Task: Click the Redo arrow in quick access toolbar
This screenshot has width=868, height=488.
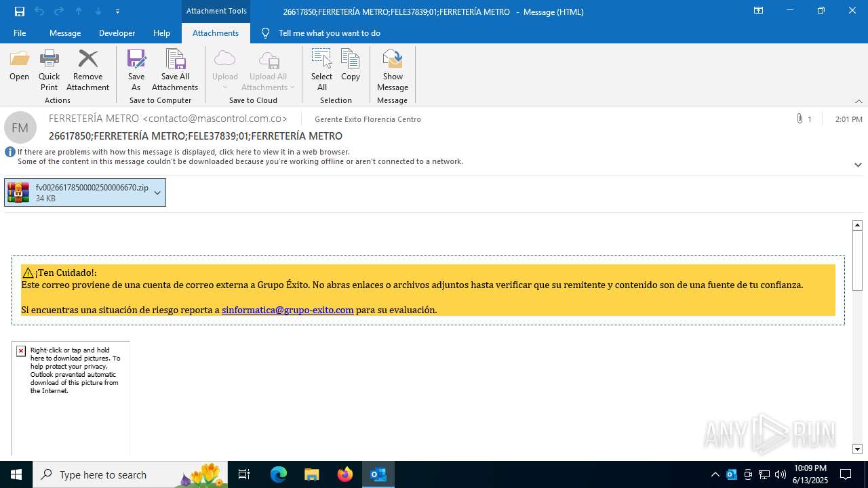Action: click(x=59, y=12)
